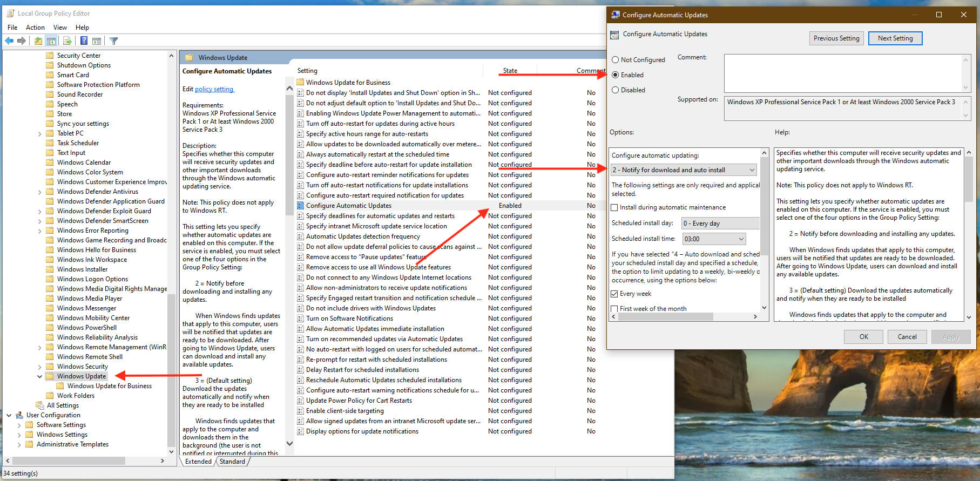
Task: Select Windows Media Player tree item
Action: [x=90, y=299]
